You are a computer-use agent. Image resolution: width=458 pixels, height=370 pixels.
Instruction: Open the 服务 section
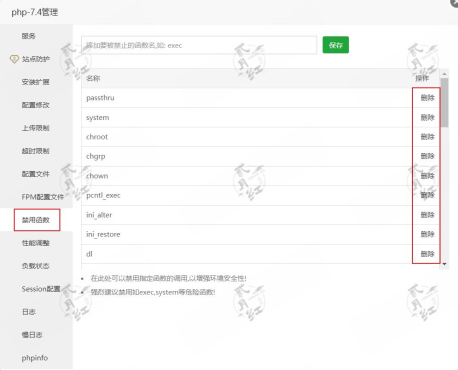point(28,36)
